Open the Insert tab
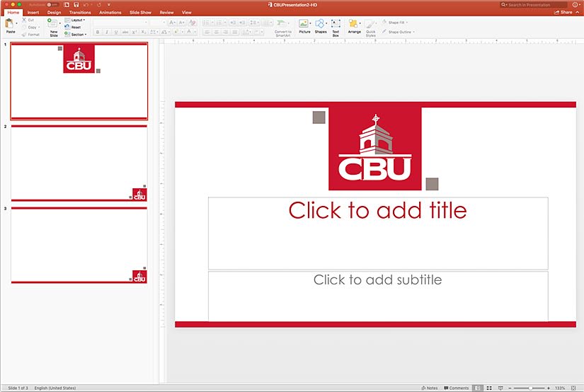Screen dimensions: 584x392 33,12
